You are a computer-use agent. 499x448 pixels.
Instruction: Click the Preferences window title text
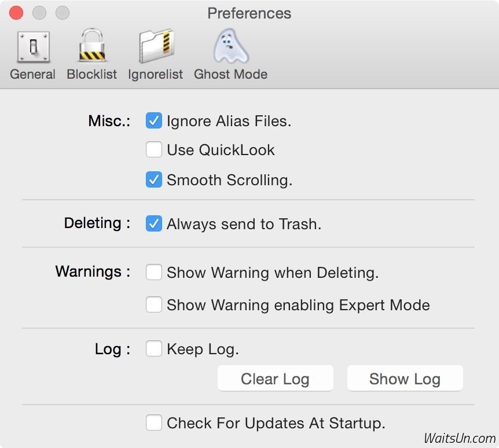249,13
